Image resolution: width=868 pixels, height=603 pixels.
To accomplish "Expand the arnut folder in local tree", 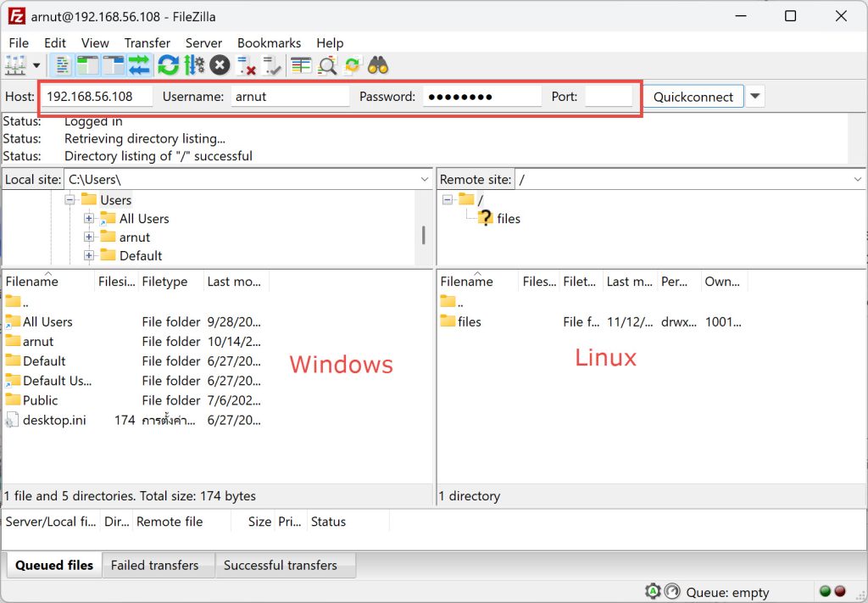I will [x=89, y=237].
